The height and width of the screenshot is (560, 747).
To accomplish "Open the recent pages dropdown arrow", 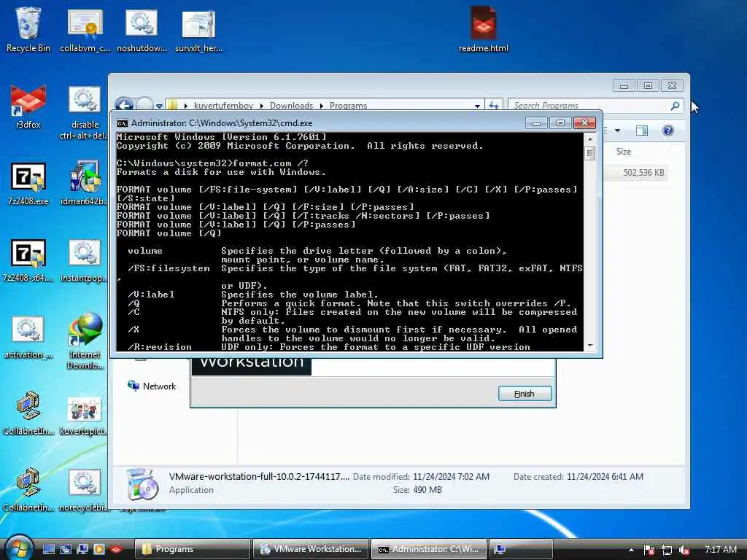I will tap(159, 106).
